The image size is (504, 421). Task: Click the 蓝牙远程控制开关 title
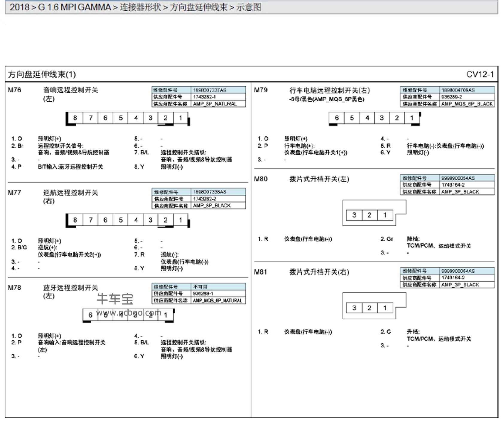coord(71,288)
